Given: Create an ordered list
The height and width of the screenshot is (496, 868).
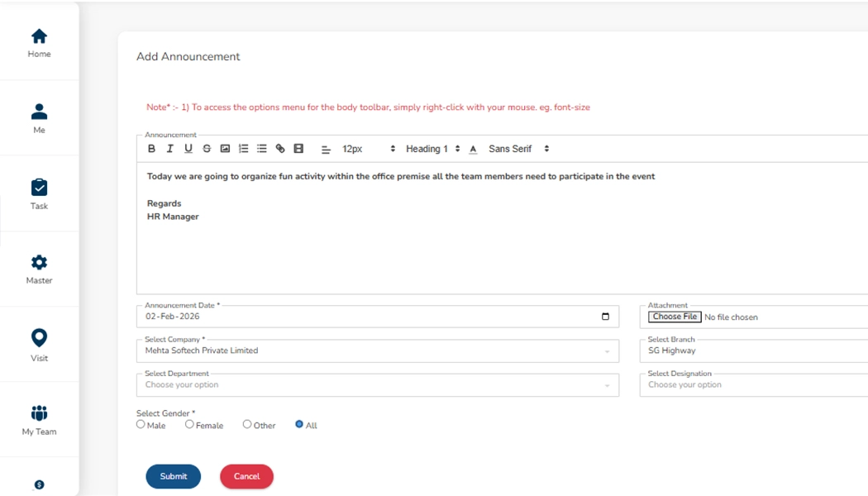Looking at the screenshot, I should coord(242,148).
